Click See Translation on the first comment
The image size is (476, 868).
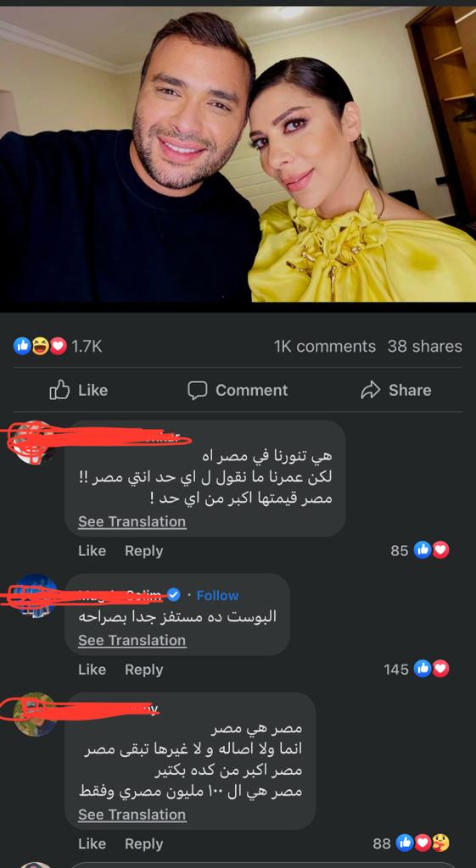132,521
